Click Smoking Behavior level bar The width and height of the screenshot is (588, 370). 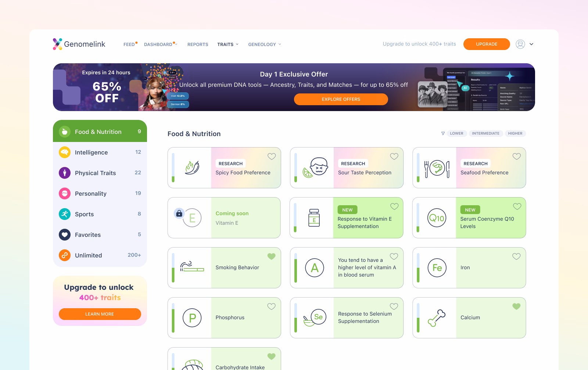point(173,268)
